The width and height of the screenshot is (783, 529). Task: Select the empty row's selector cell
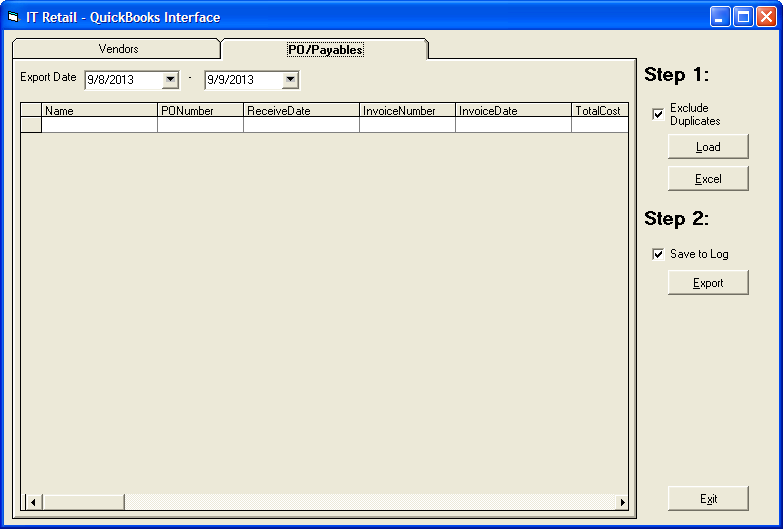point(31,125)
